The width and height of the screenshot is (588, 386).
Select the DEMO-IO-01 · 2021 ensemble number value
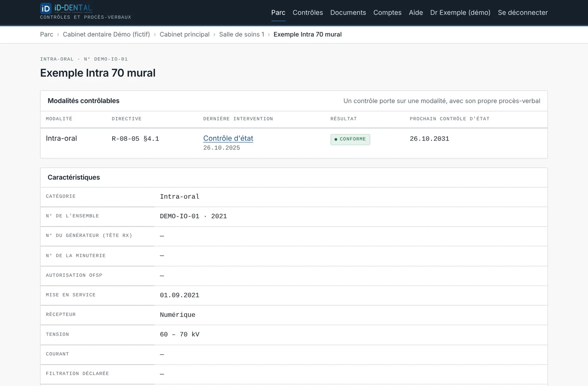pyautogui.click(x=193, y=216)
